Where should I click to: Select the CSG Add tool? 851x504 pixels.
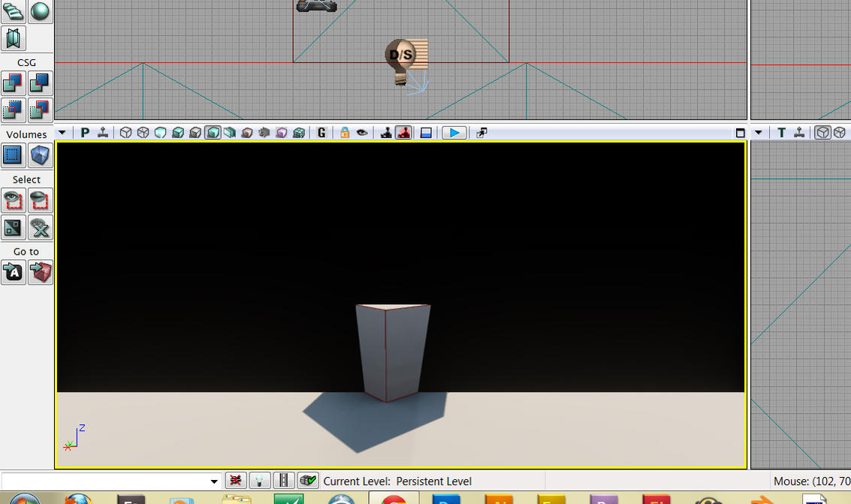point(13,83)
